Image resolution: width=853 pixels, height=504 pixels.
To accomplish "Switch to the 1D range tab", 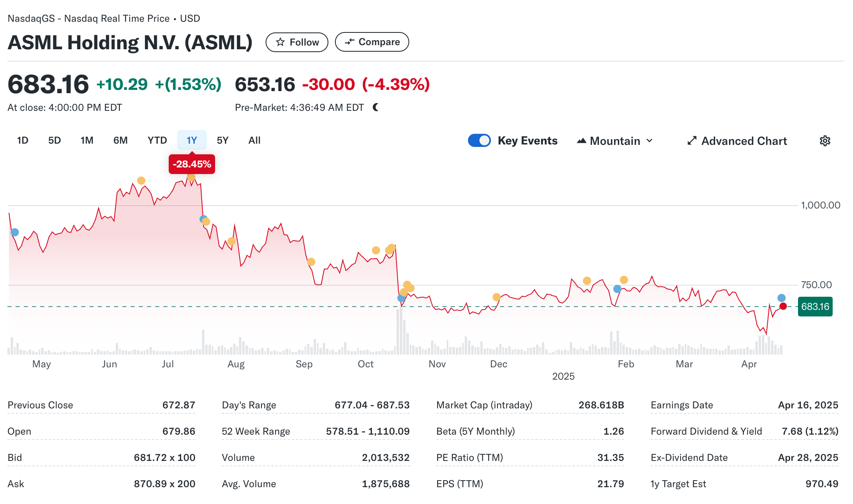I will click(x=23, y=140).
